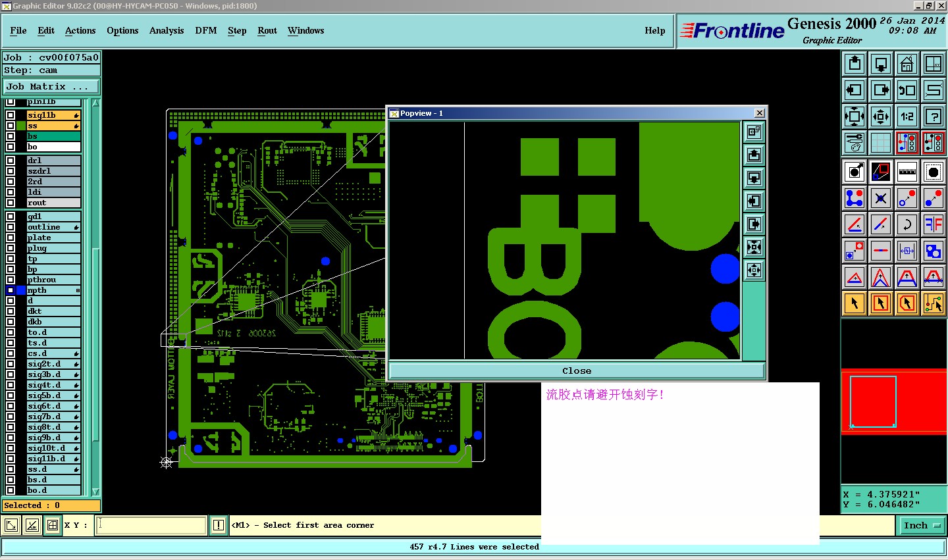Select the gdl layer name

pos(54,216)
